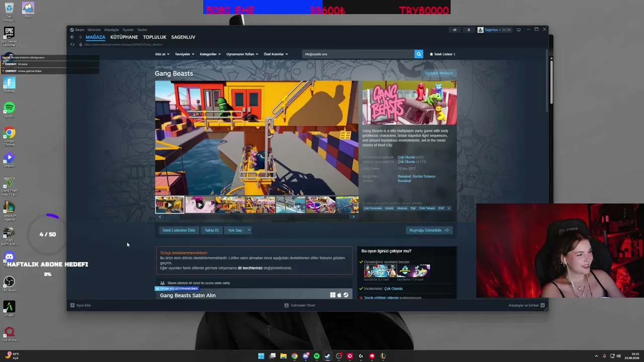The width and height of the screenshot is (644, 362).
Task: Switch to the KÜTÜPHANE tab
Action: coord(124,37)
